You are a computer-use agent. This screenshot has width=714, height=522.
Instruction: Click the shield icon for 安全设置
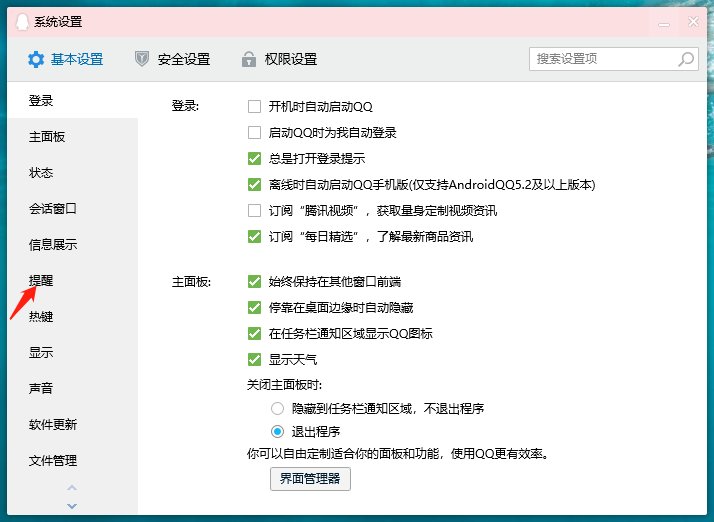(x=142, y=59)
